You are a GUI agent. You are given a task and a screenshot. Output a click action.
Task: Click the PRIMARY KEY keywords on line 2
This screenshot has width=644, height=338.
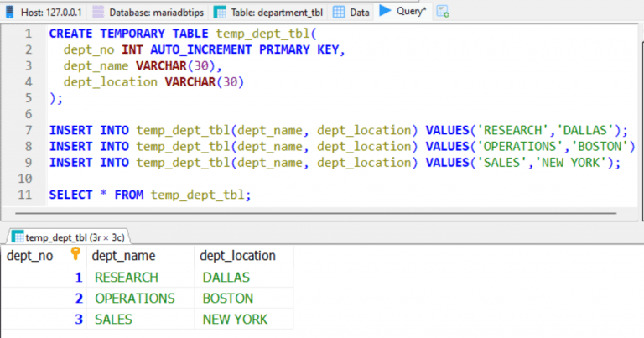pos(299,49)
